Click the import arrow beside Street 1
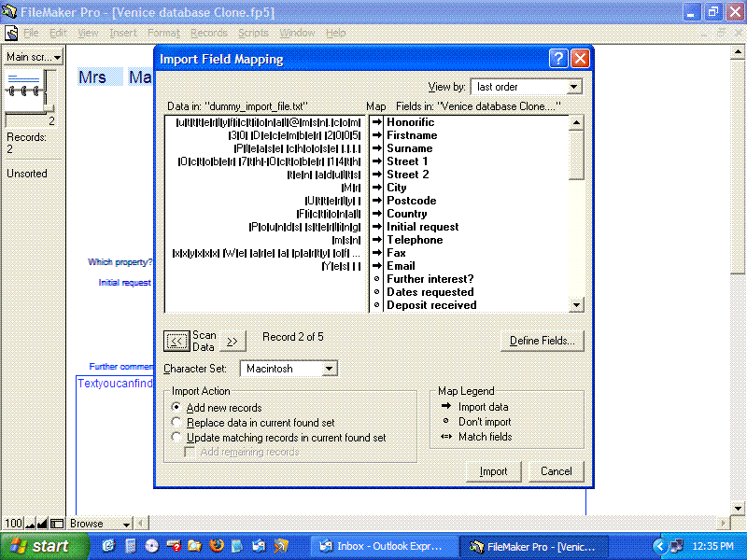Image resolution: width=747 pixels, height=560 pixels. pyautogui.click(x=377, y=161)
